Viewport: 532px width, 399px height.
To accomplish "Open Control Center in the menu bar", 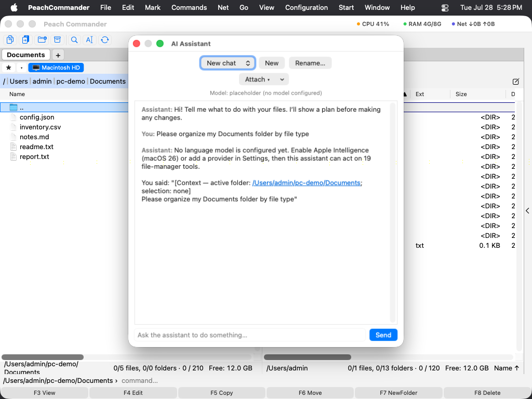I will coord(445,7).
